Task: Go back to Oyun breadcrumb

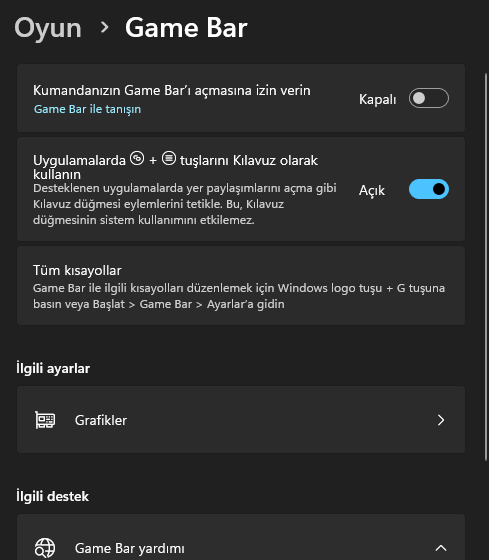Action: coord(48,28)
